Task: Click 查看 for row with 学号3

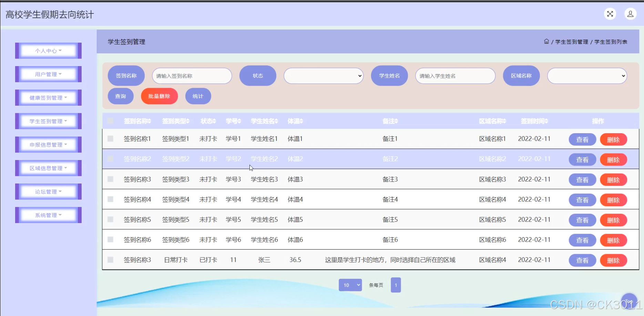Action: tap(582, 180)
